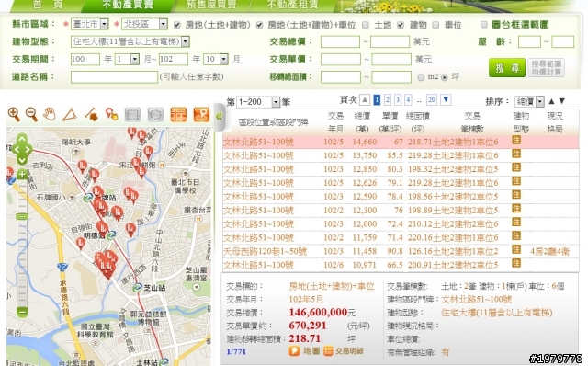Click the map zoom level slider bar
Viewport: 588px width, 366px height.
pos(22,244)
